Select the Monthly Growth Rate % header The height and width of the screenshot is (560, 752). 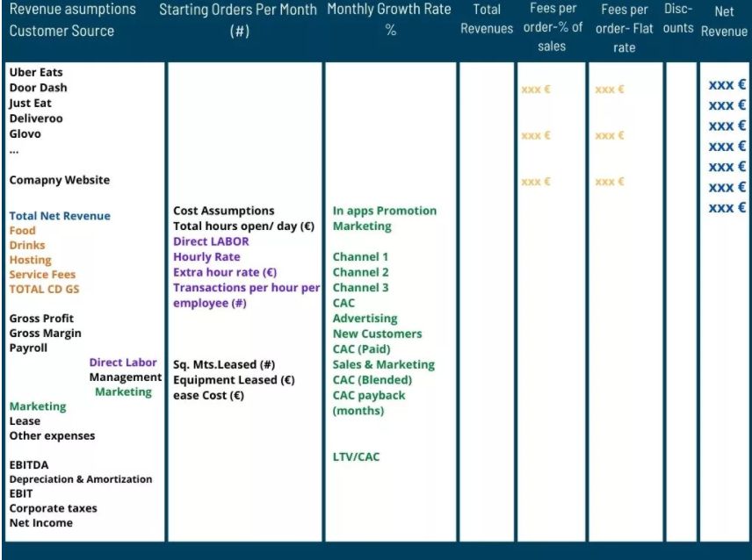(389, 20)
